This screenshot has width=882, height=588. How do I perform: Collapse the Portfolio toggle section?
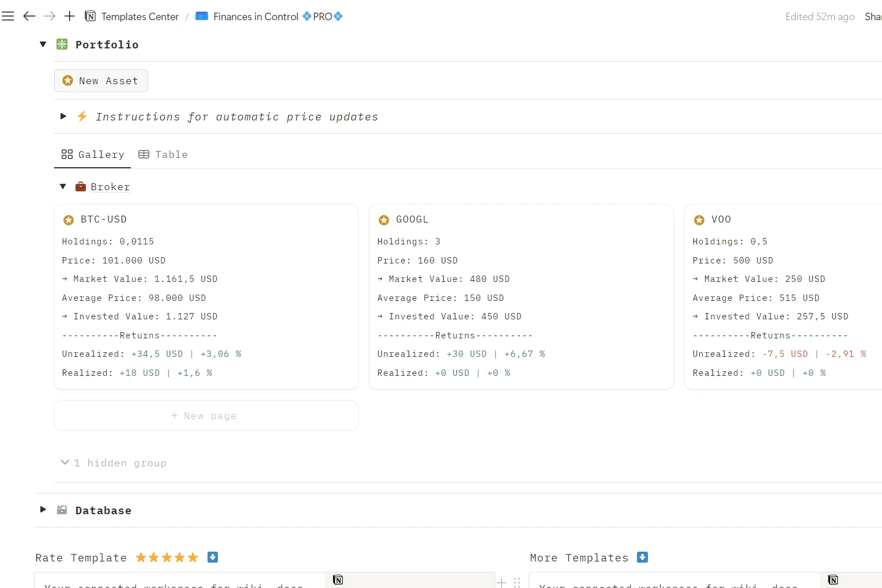pyautogui.click(x=43, y=44)
